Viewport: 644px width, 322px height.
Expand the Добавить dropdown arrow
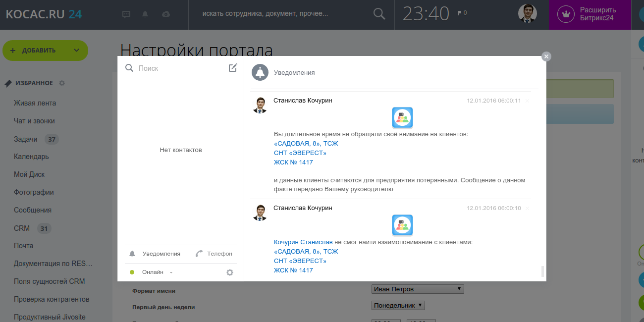(76, 51)
